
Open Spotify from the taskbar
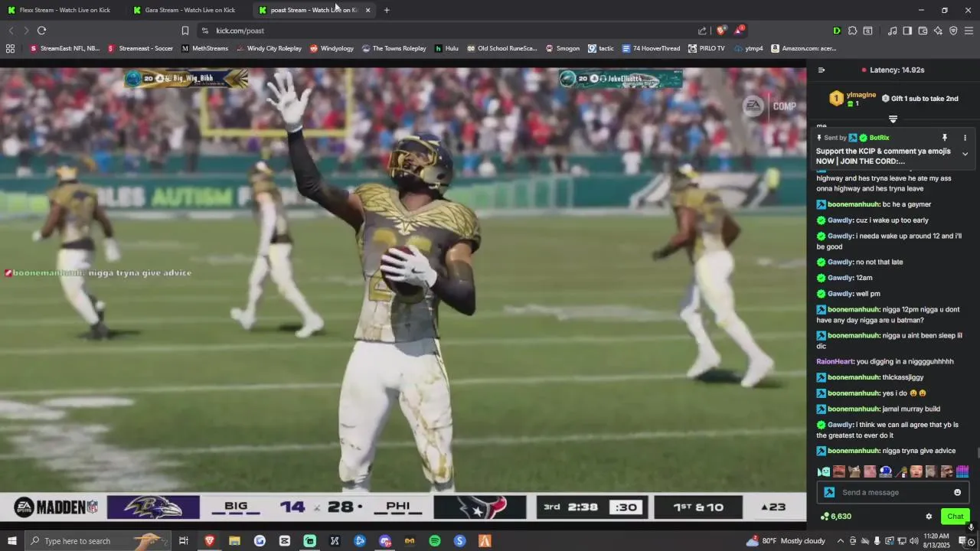pos(435,541)
